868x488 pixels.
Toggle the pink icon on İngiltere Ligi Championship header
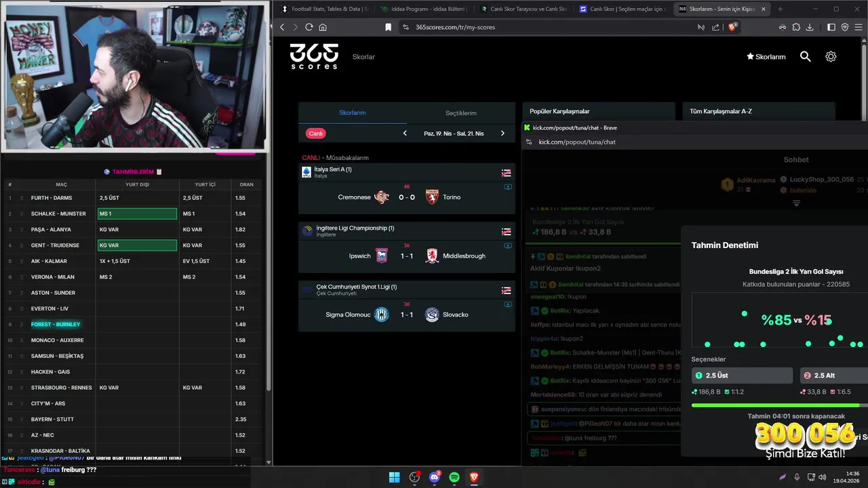click(506, 232)
